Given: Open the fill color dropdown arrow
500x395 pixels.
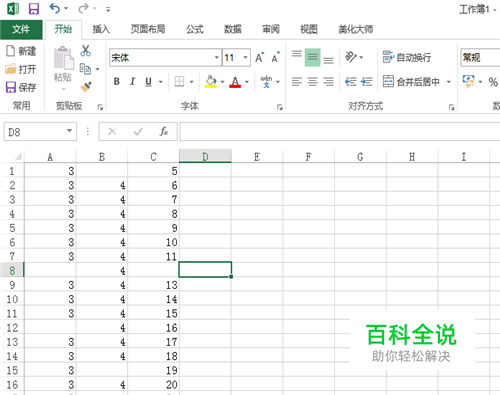Looking at the screenshot, I should tap(222, 82).
